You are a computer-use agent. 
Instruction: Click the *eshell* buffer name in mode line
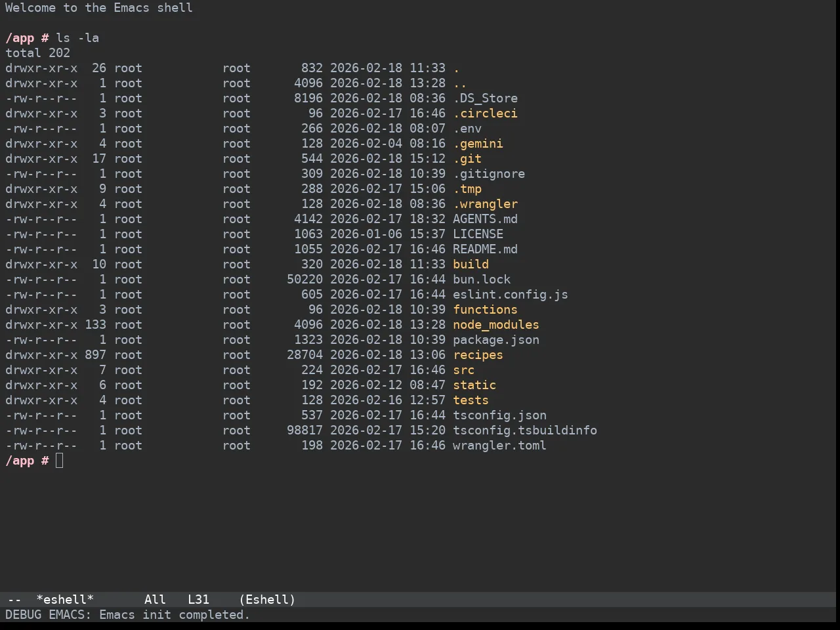pyautogui.click(x=65, y=600)
